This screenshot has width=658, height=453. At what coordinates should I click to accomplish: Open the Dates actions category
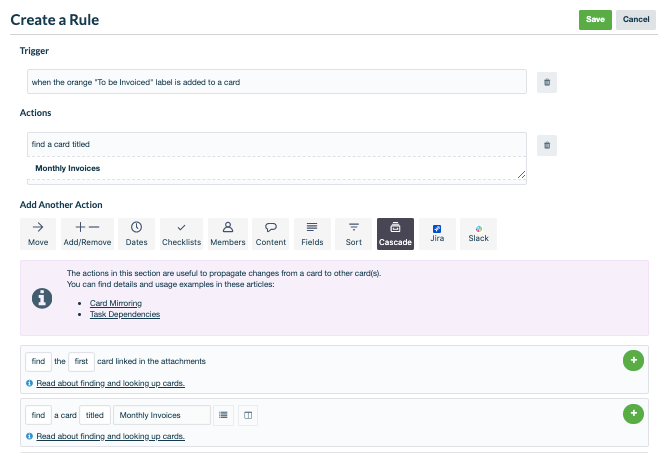pyautogui.click(x=136, y=233)
